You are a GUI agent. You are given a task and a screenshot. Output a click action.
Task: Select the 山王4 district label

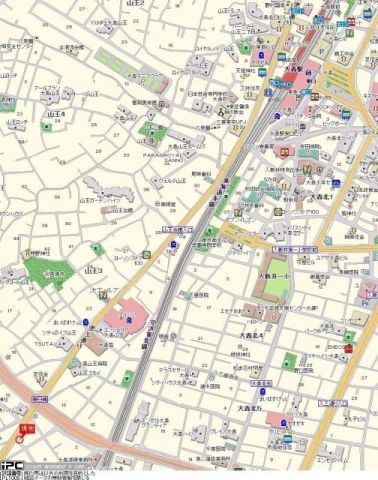(56, 114)
